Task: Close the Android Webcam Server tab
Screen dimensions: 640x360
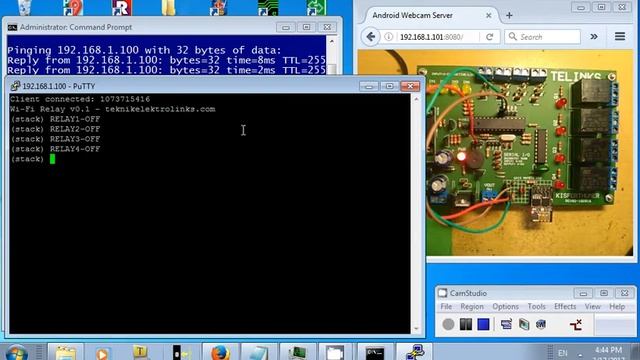Action: coord(489,16)
